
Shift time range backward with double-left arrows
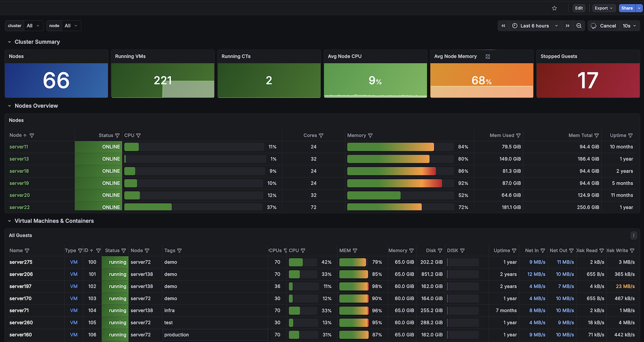click(504, 26)
